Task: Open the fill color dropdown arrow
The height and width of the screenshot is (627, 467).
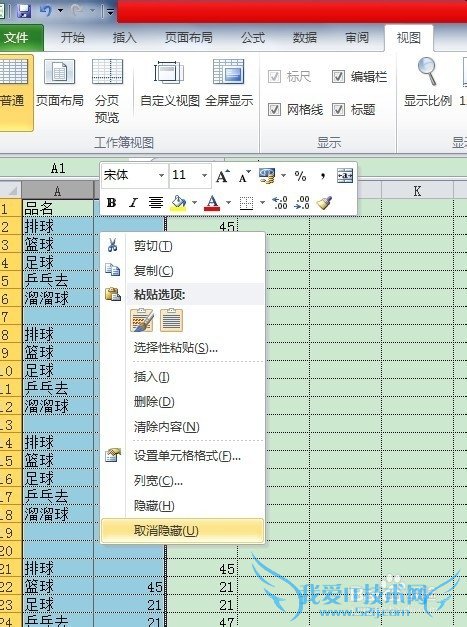Action: pos(194,203)
